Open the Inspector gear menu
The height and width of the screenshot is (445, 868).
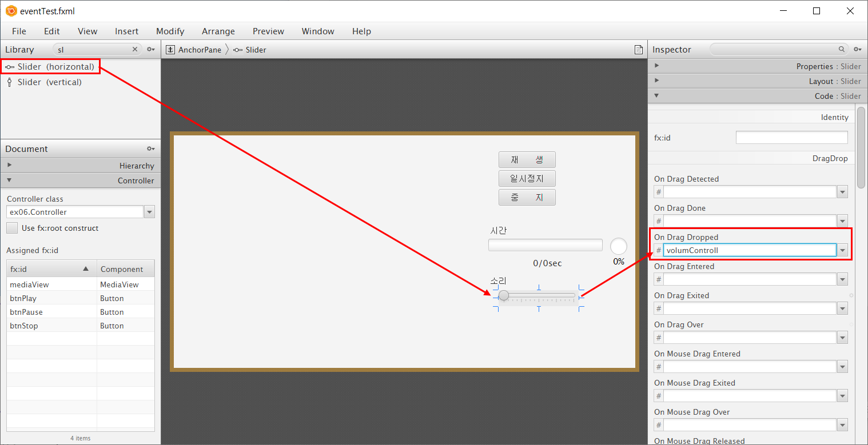857,50
